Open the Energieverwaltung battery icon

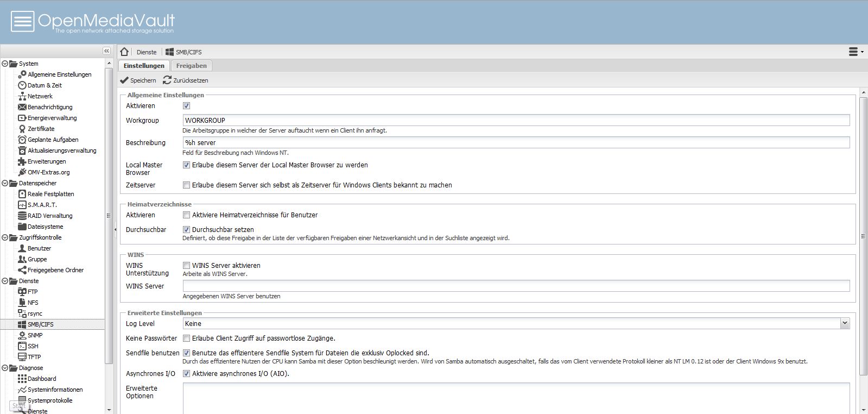click(22, 118)
